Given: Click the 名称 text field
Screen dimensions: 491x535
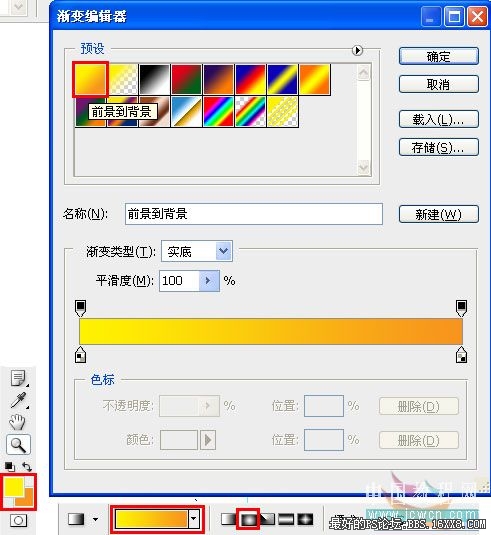Looking at the screenshot, I should pos(254,214).
